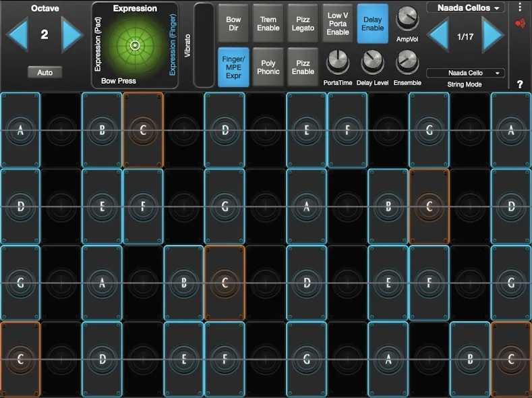Play the A pad in the bottom row

(x=388, y=359)
